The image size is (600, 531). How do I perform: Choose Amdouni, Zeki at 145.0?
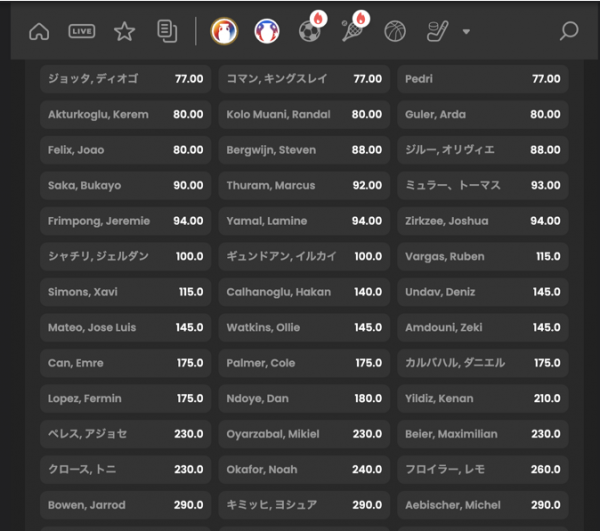483,327
